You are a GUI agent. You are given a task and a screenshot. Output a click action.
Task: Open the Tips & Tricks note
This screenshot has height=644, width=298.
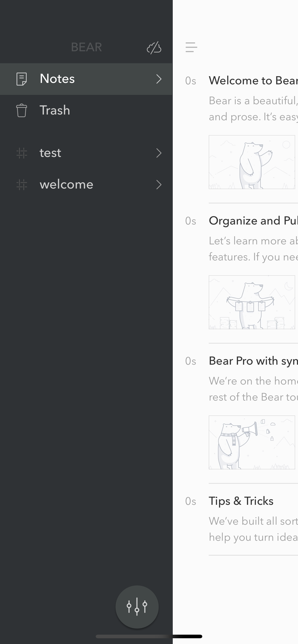241,501
